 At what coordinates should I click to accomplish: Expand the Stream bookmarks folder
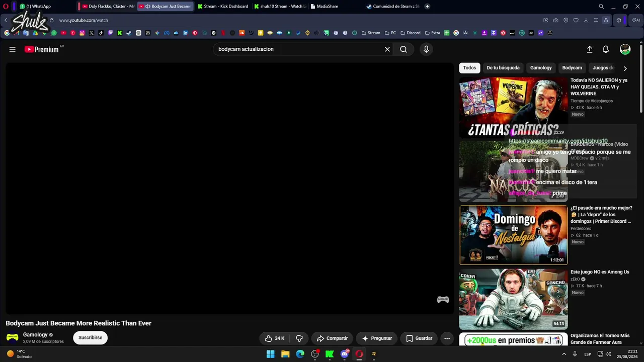tap(371, 33)
